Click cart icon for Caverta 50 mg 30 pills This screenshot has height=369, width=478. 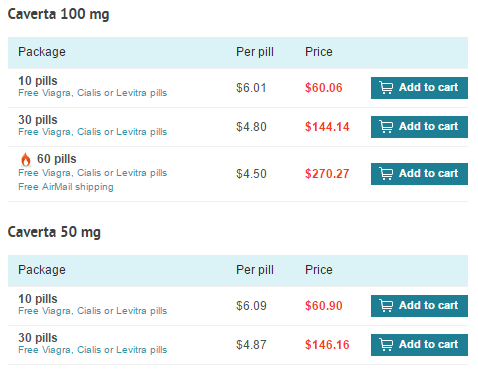(386, 345)
